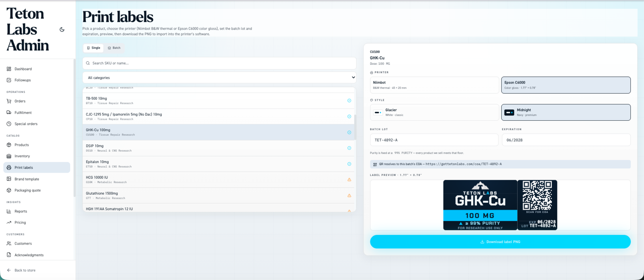This screenshot has height=280, width=644.
Task: Open Reports in the sidebar
Action: [37, 211]
